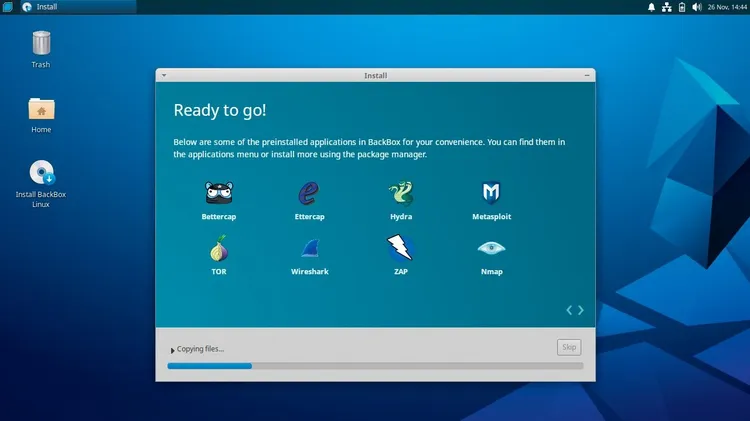
Task: Open the notifications bell in the panel
Action: point(651,7)
